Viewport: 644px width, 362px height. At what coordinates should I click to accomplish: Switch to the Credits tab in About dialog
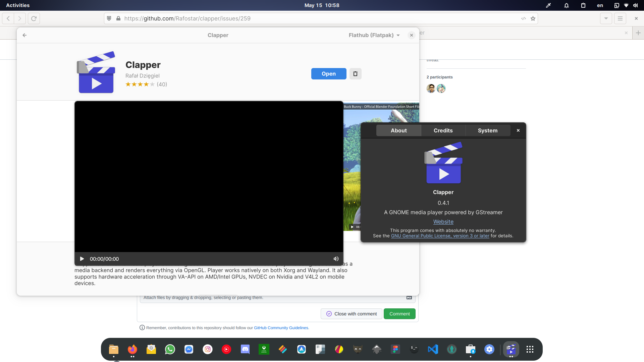pos(443,130)
